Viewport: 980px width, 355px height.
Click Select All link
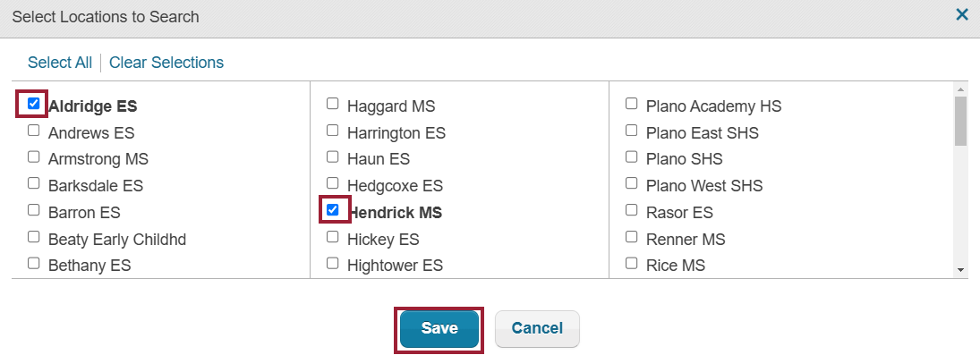pos(60,63)
